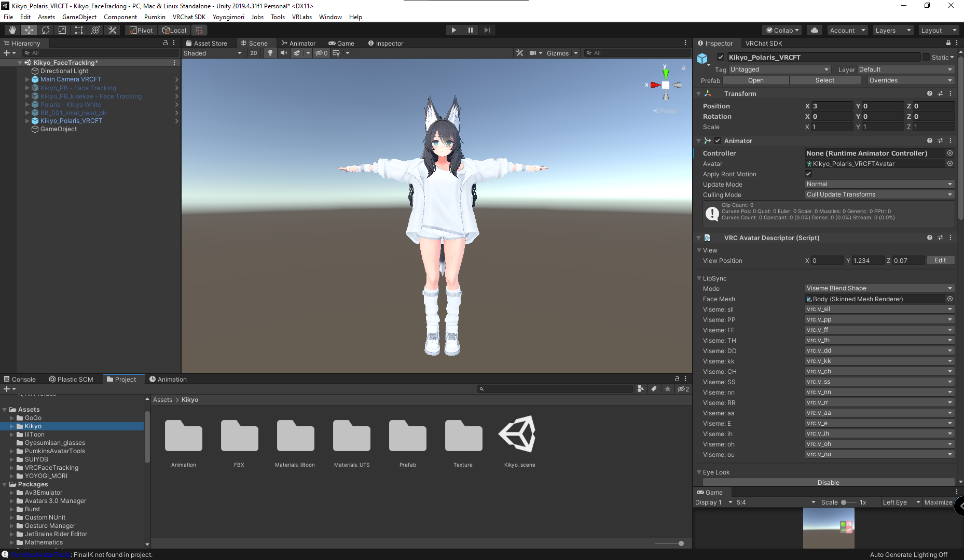
Task: Pause the editor playback
Action: (x=470, y=30)
